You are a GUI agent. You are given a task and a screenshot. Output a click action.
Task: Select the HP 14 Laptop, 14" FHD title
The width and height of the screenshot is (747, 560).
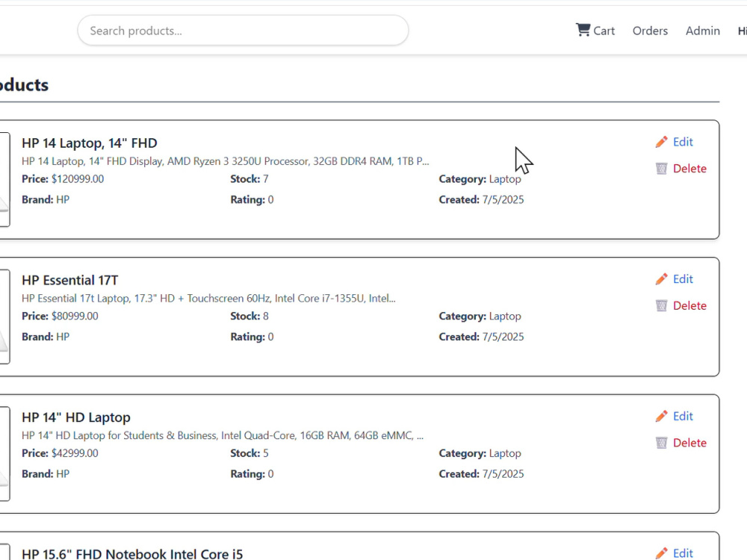[90, 143]
